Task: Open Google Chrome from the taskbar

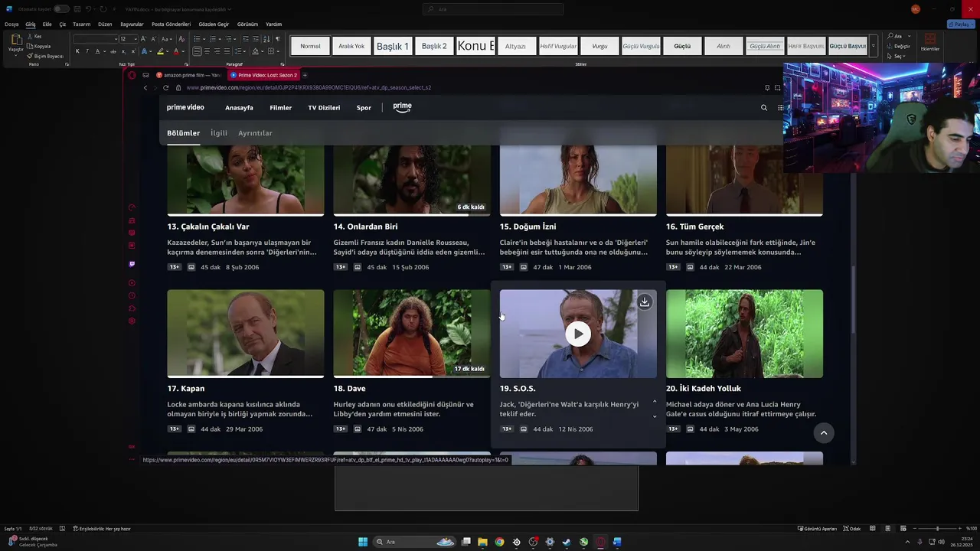Action: click(x=499, y=542)
